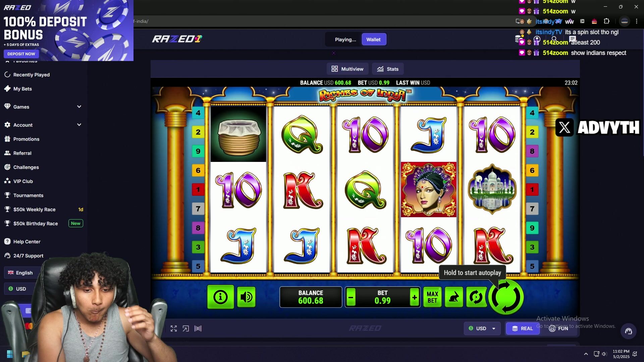This screenshot has height=362, width=644.
Task: Open the live support headset button
Action: 629,331
